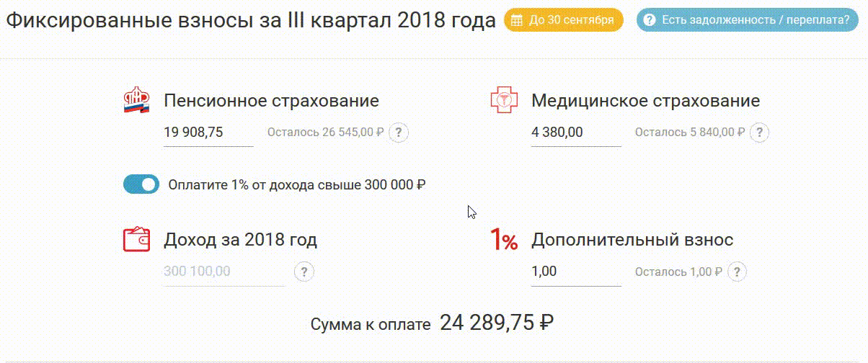
Task: Click the total sum 24 289,75 ₽
Action: 496,323
